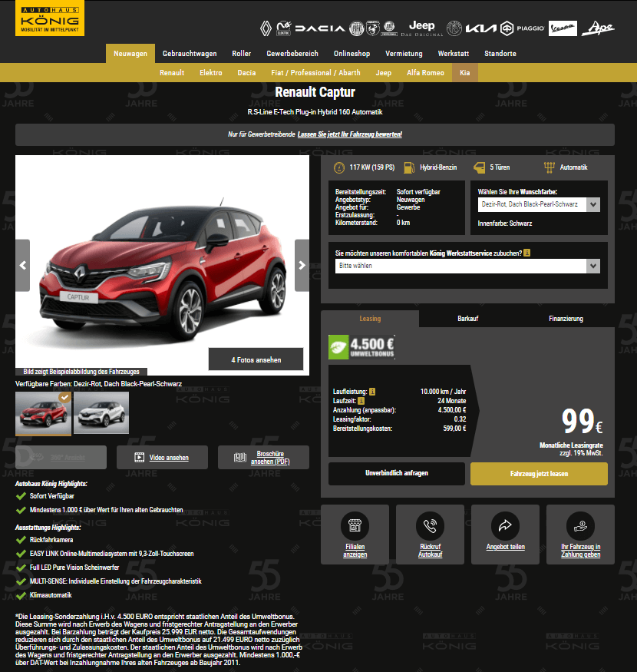Click the video film icon
The height and width of the screenshot is (672, 637).
point(139,457)
